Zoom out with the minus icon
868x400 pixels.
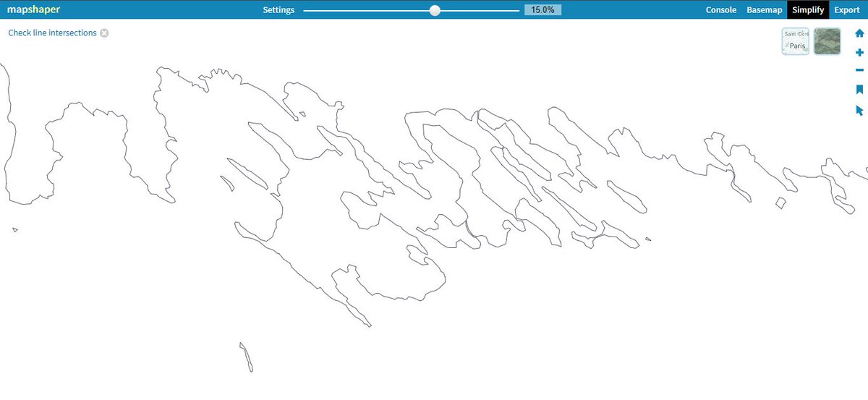[x=859, y=71]
